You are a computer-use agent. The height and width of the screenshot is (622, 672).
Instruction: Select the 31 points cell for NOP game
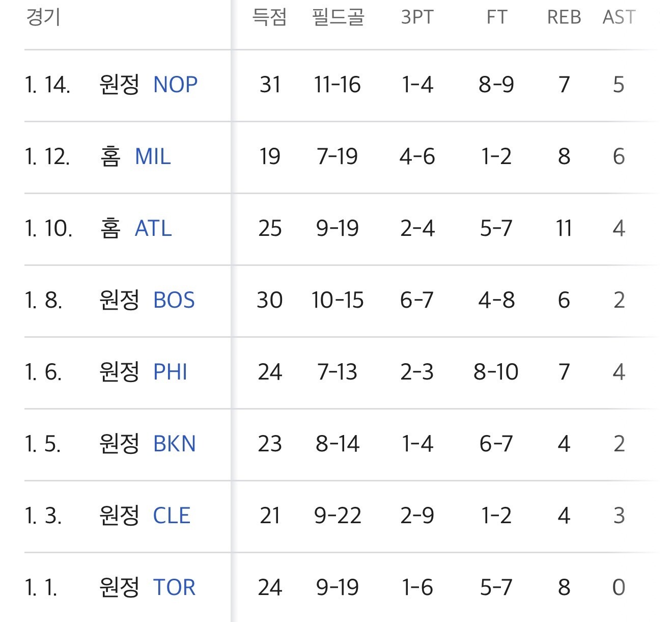pyautogui.click(x=270, y=85)
